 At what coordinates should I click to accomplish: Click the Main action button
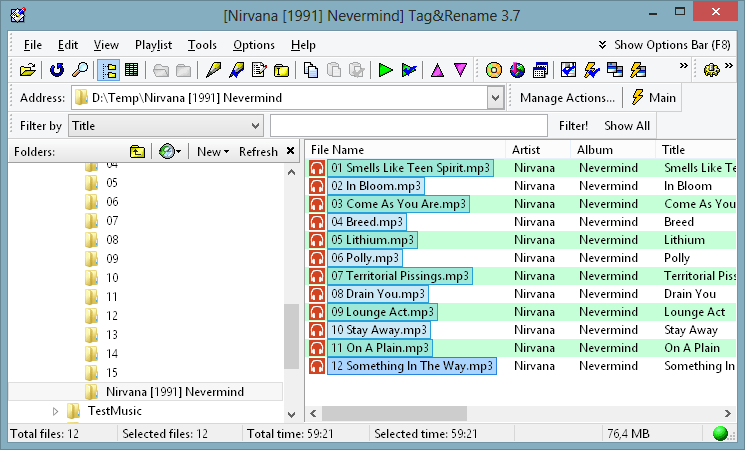coord(652,98)
